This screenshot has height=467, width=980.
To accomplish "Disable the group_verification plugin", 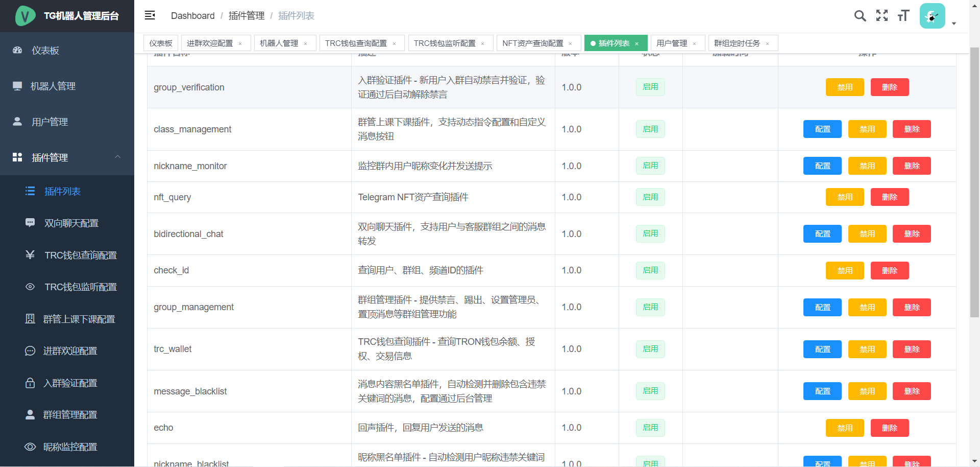I will (x=845, y=87).
